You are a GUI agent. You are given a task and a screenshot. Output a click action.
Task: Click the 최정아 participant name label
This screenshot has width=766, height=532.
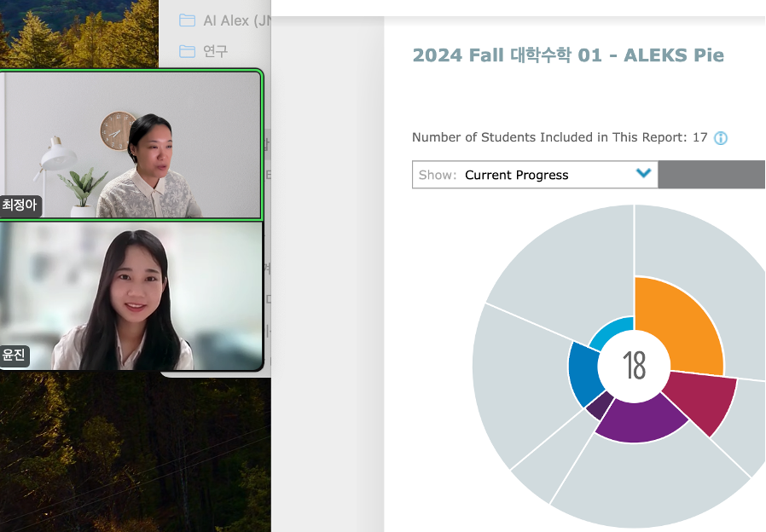pos(20,205)
